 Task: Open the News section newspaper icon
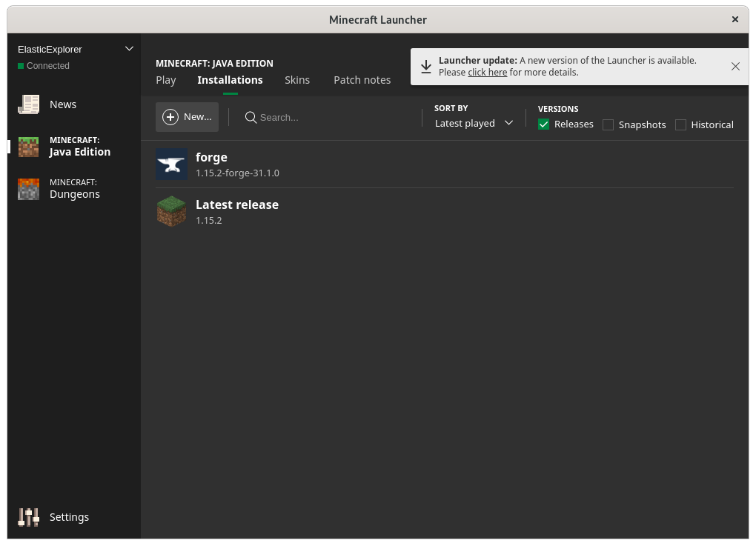(x=28, y=104)
